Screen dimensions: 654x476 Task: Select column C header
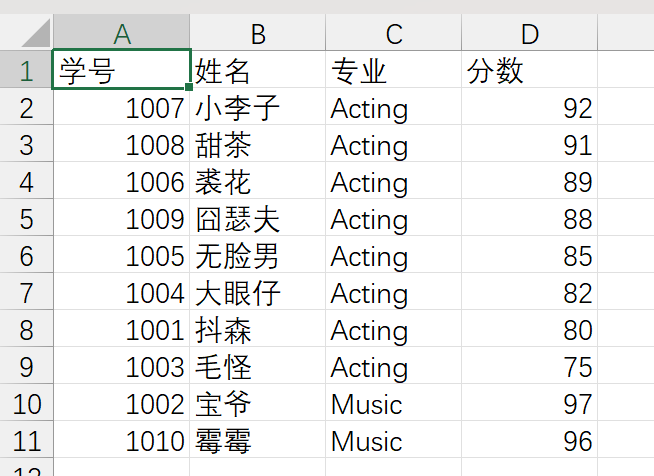click(x=394, y=34)
